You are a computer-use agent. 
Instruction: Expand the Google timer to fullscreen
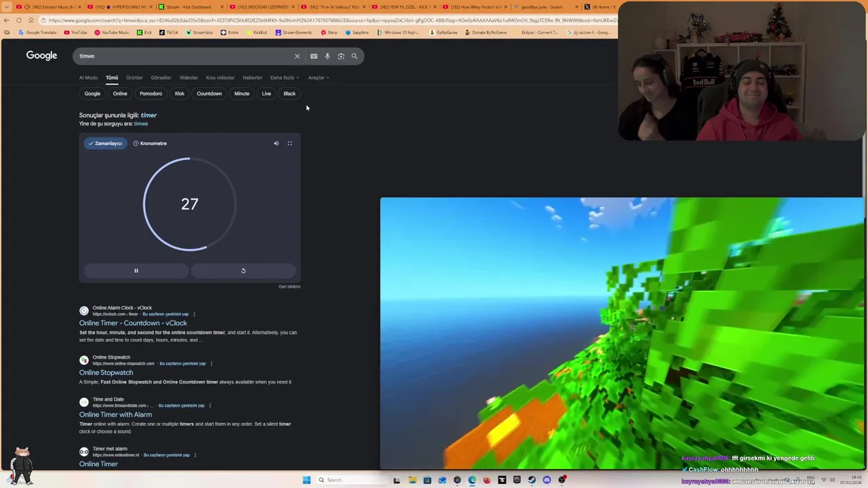coord(290,144)
